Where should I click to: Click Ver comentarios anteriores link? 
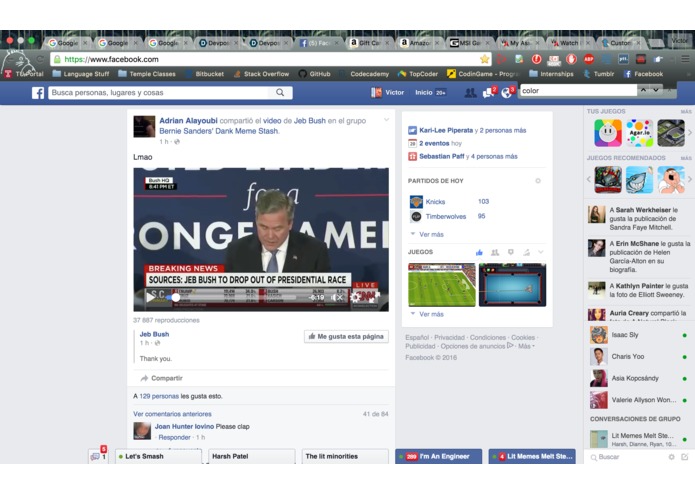pos(172,414)
